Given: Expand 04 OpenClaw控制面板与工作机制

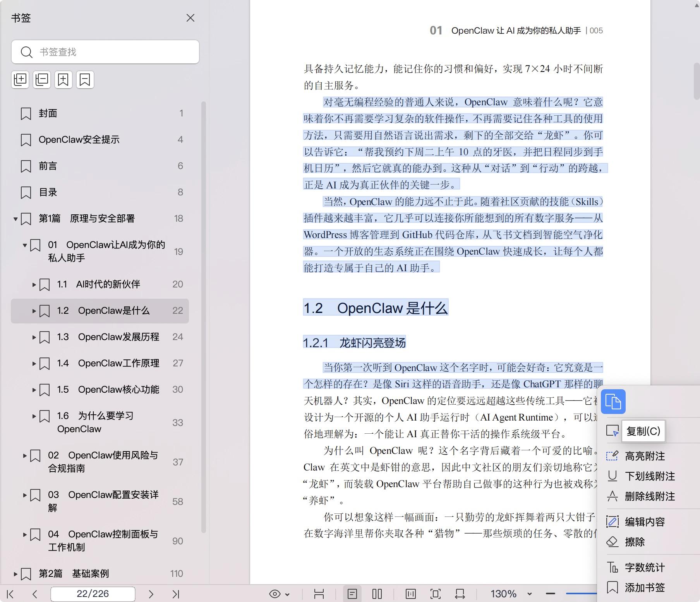Looking at the screenshot, I should tap(25, 535).
